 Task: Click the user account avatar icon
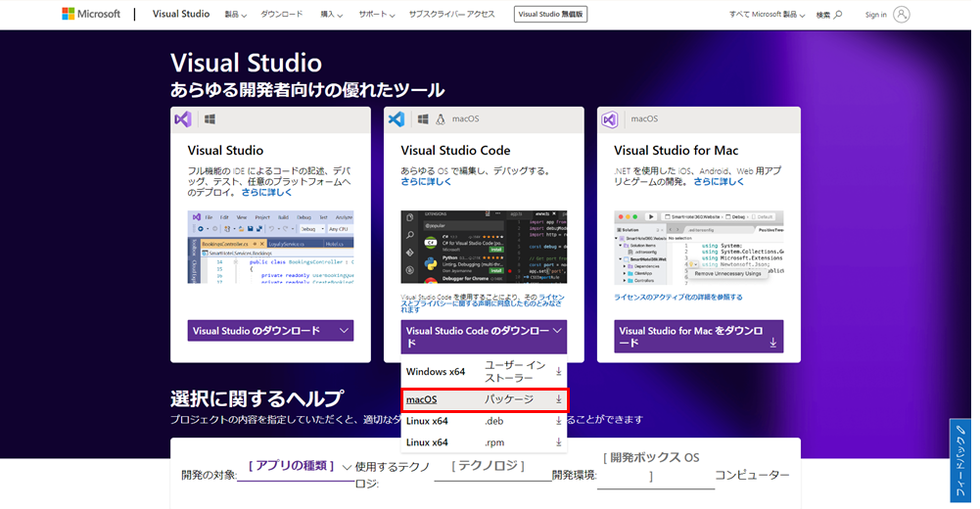(x=902, y=15)
